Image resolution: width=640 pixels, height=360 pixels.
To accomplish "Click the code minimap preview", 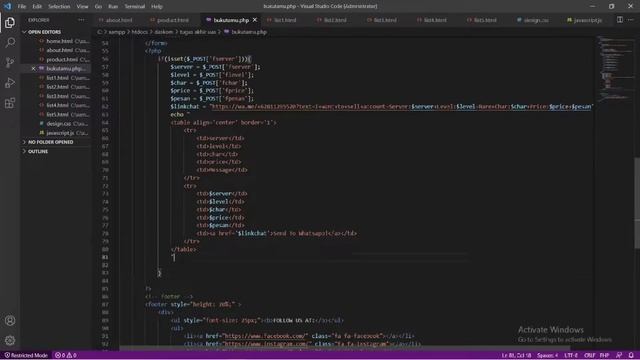I will point(615,69).
